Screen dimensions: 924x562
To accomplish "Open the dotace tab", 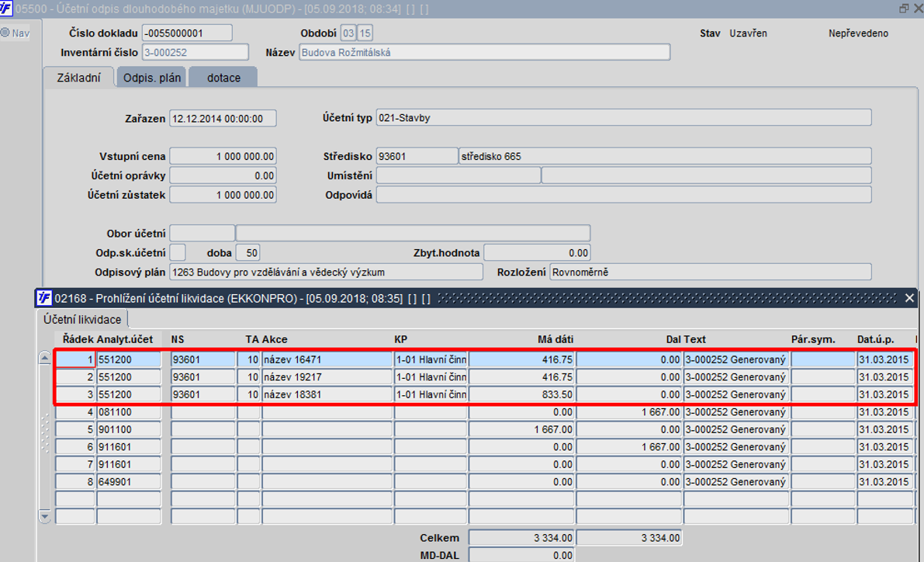I will click(223, 78).
